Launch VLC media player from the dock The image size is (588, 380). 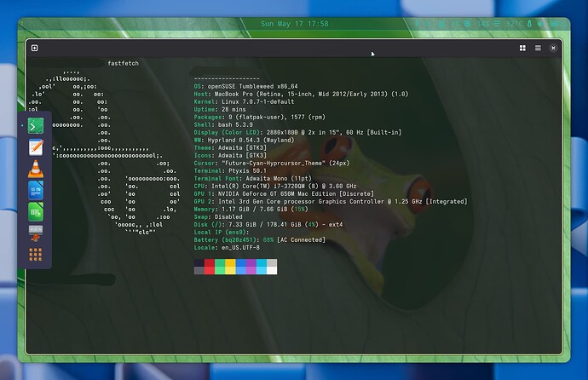click(36, 169)
